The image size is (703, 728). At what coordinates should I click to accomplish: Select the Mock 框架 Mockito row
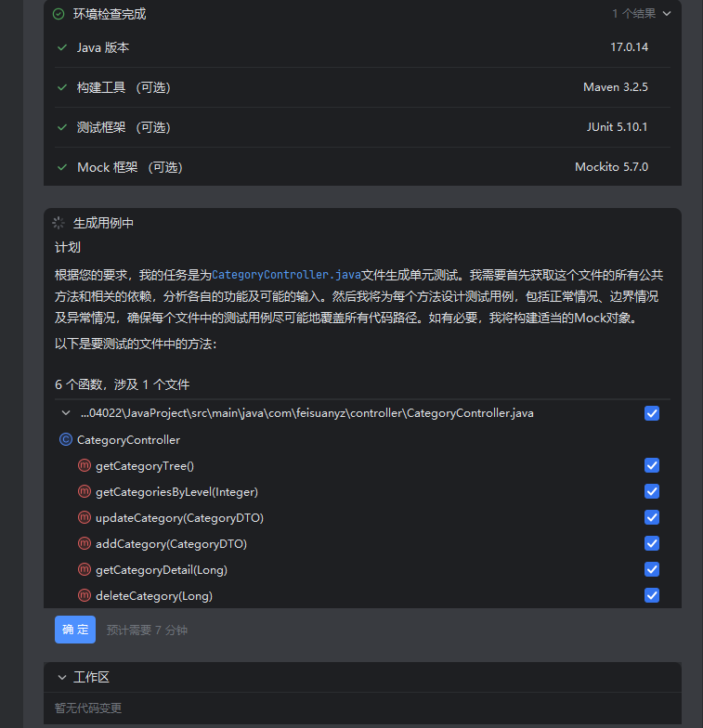pyautogui.click(x=362, y=167)
